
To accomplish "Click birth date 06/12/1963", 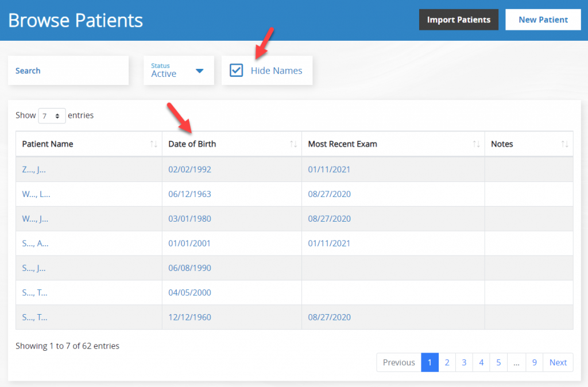I will click(x=189, y=194).
